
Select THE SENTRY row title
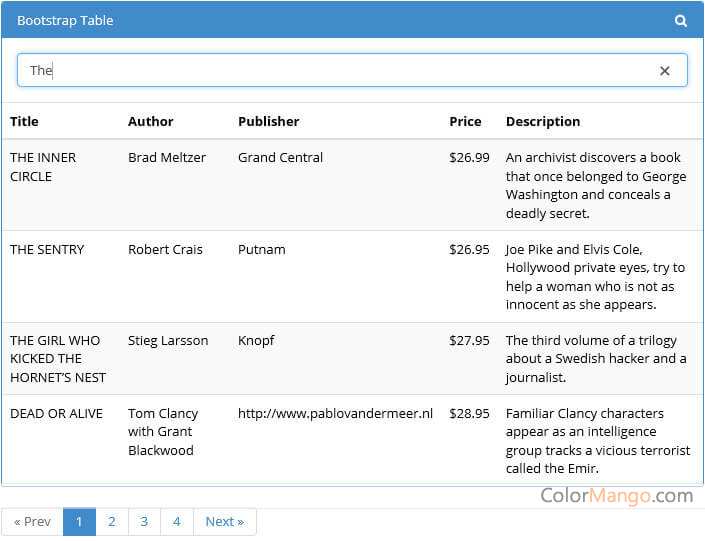tap(47, 249)
